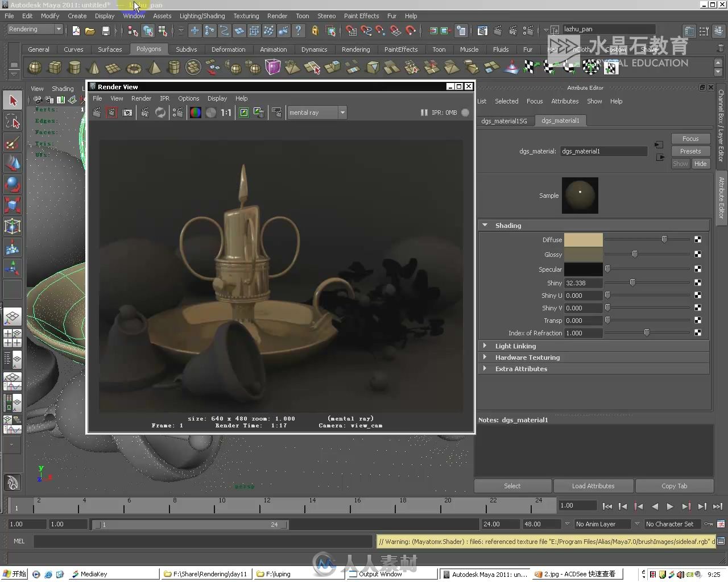Click the Focus button in Attribute Editor

click(690, 139)
